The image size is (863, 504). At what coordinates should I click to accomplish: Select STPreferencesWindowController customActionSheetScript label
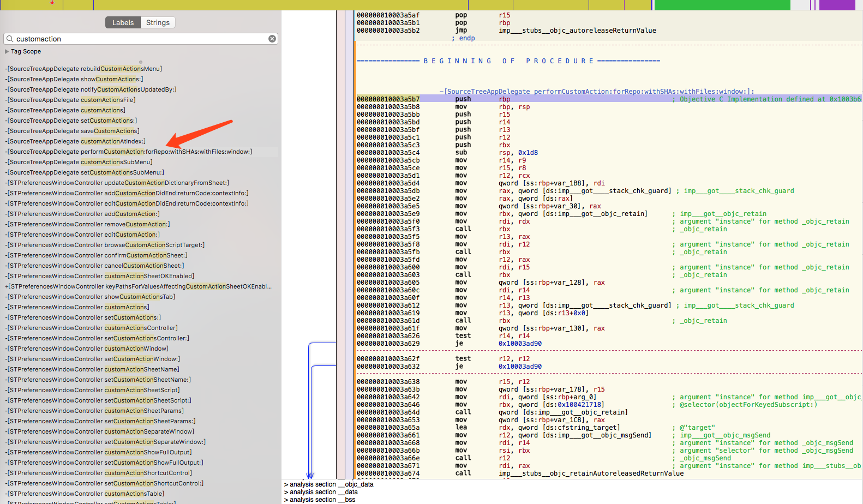(94, 390)
